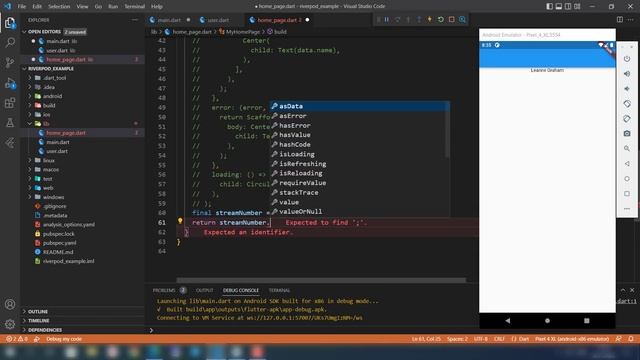Expand the build folder
Image resolution: width=640 pixels, height=360 pixels.
[49, 105]
